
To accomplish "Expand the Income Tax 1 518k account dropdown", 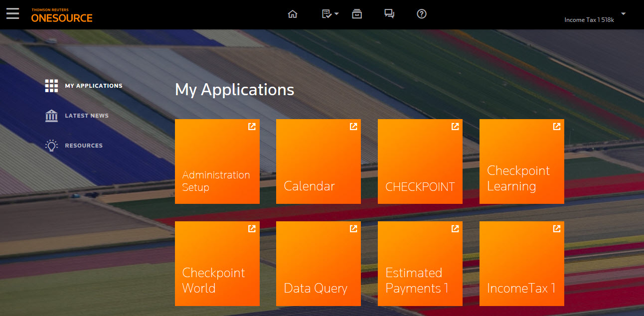I will pos(623,13).
